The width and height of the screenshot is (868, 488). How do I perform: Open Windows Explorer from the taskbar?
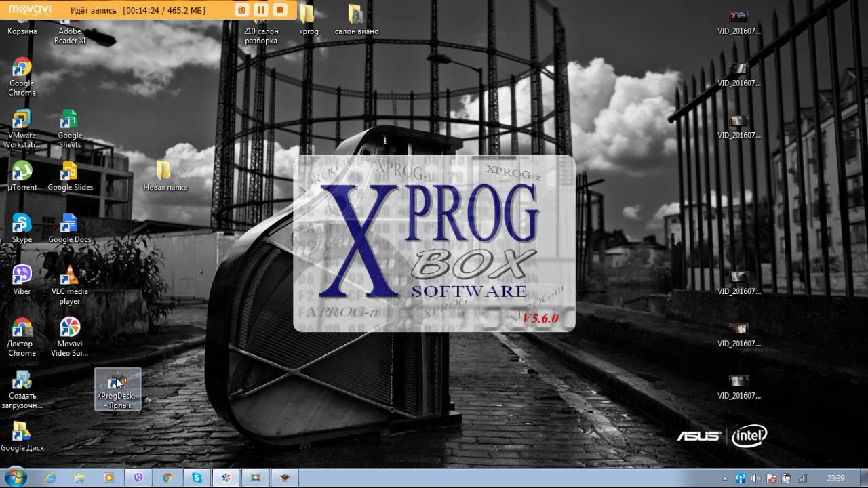[x=80, y=478]
